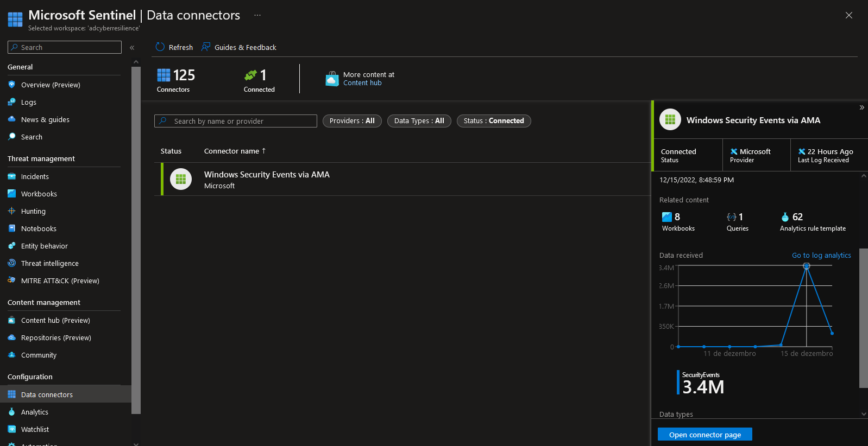Screen dimensions: 868x446
Task: Click the Incidents briefcase icon
Action: 12,176
